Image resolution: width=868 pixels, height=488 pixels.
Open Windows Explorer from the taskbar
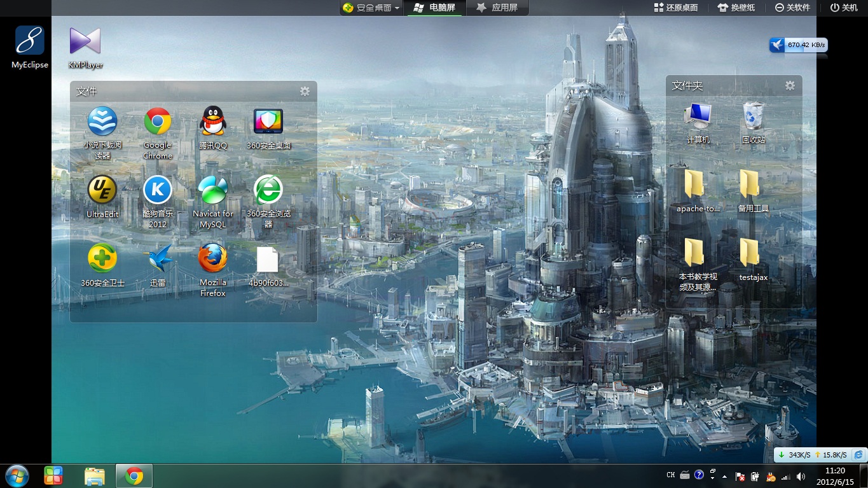pos(95,476)
